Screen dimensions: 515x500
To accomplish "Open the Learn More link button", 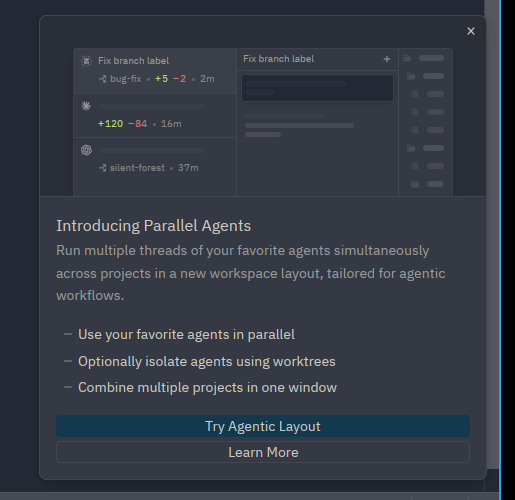I will [263, 452].
